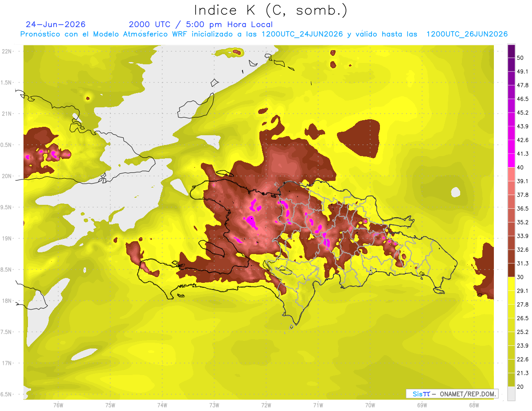532x411 pixels.
Task: Click the colorbar value 27.8
Action: pos(523,305)
